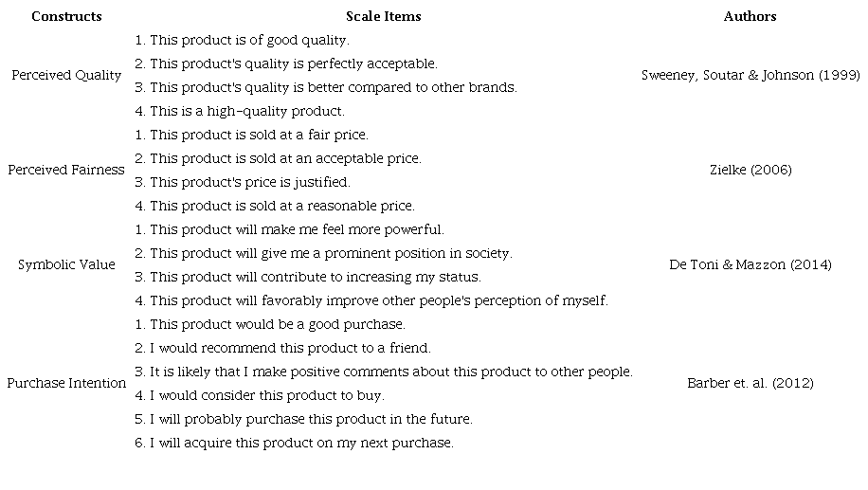The image size is (868, 490).
Task: Select the Perceived Quality construct label
Action: (66, 75)
